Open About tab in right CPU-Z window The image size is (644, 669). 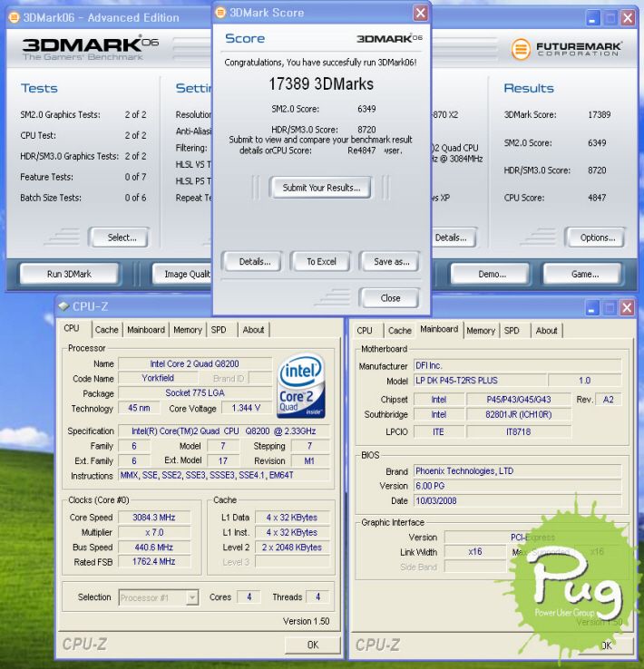[x=547, y=331]
